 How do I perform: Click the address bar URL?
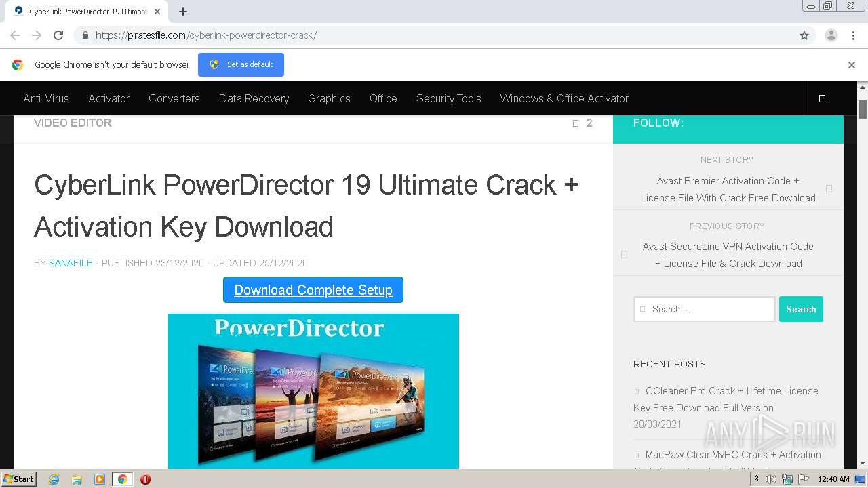(x=205, y=35)
